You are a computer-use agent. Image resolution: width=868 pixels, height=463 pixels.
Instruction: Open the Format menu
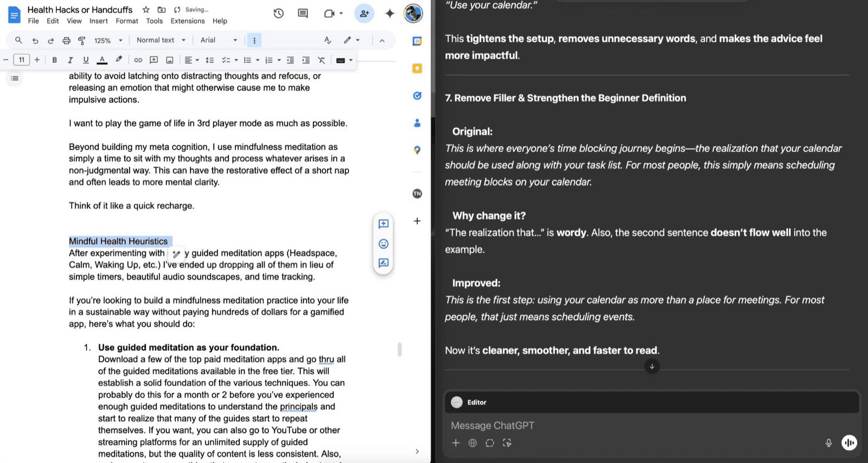coord(127,21)
